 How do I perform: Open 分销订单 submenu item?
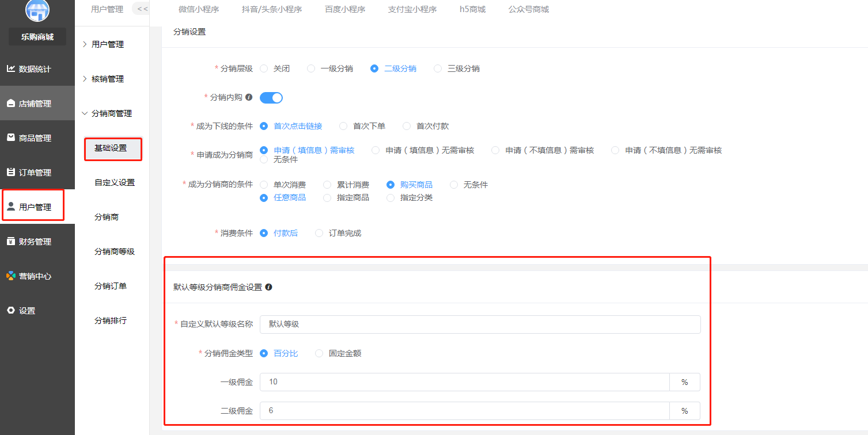click(111, 286)
